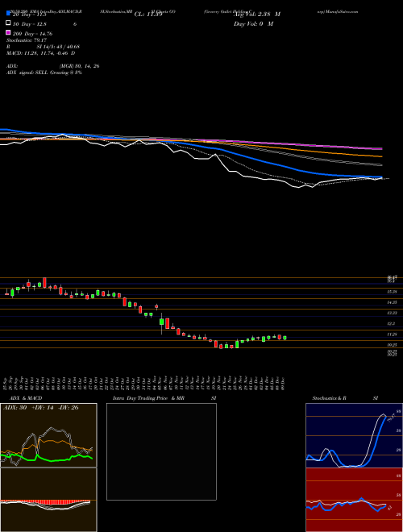
Task: Open the blue Stochastics chart panel
Action: [354, 435]
